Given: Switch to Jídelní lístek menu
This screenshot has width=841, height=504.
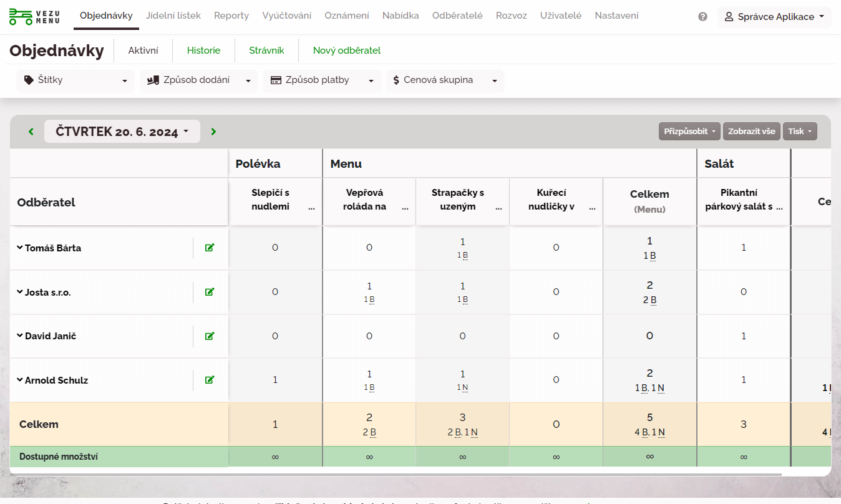Looking at the screenshot, I should (x=173, y=16).
